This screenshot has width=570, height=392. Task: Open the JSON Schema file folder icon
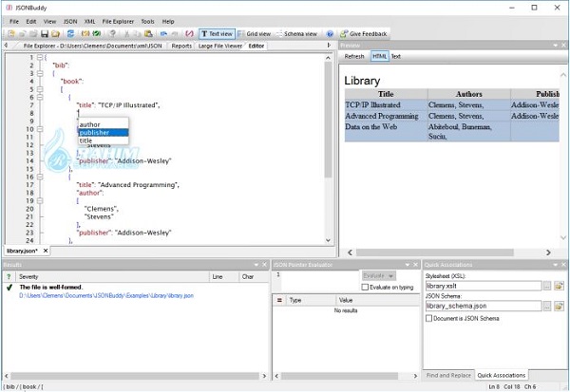tap(559, 308)
